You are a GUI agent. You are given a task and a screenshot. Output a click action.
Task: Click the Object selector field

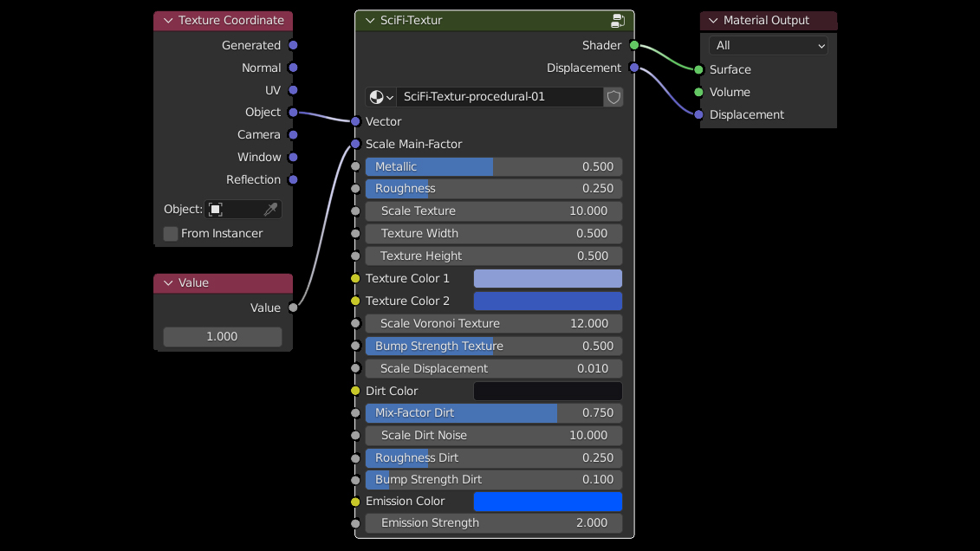(x=234, y=210)
